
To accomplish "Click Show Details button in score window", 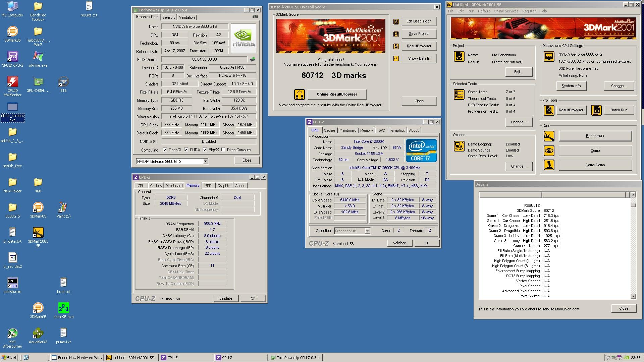I will tap(419, 59).
